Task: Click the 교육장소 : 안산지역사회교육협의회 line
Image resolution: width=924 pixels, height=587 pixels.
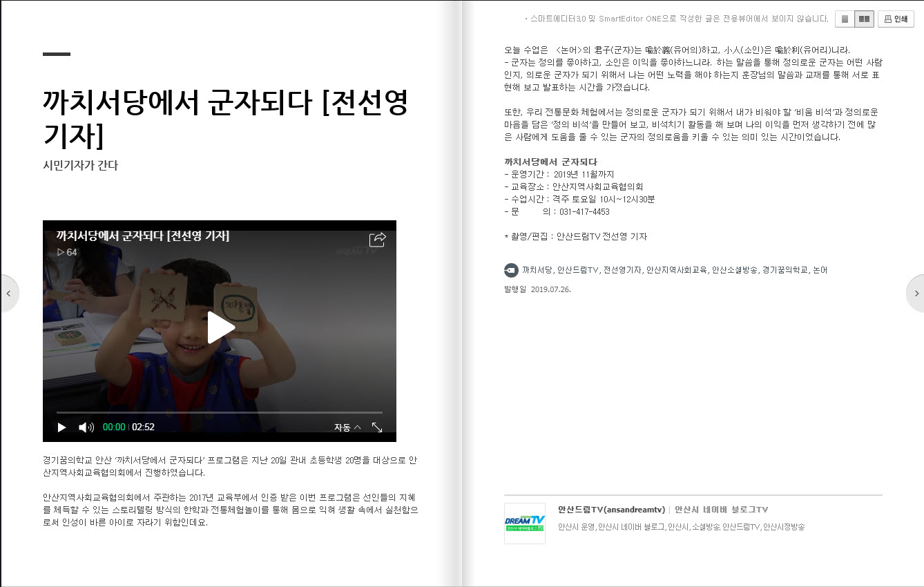Action: point(573,187)
